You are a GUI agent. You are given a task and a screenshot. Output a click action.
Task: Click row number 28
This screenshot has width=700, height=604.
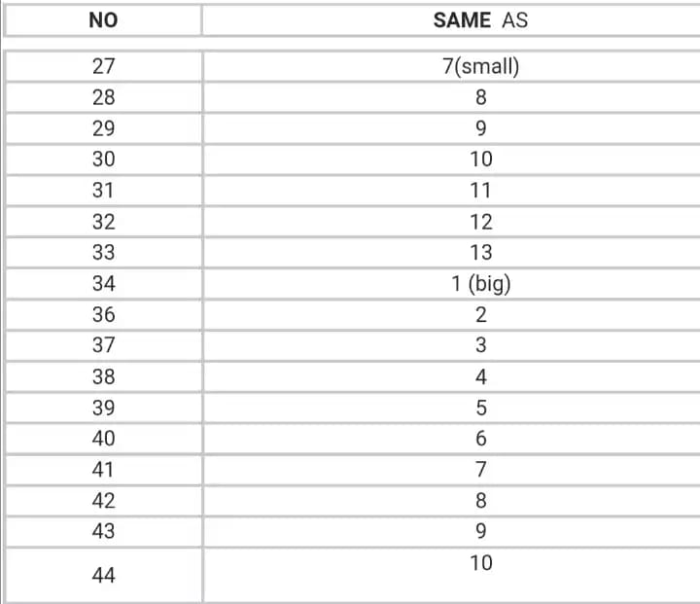103,97
